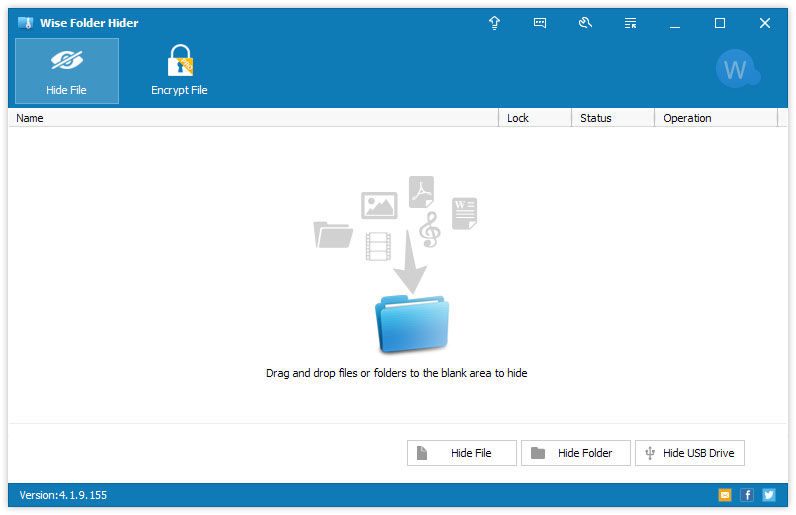Open the Twitter icon in status bar
This screenshot has height=515, width=796.
769,495
